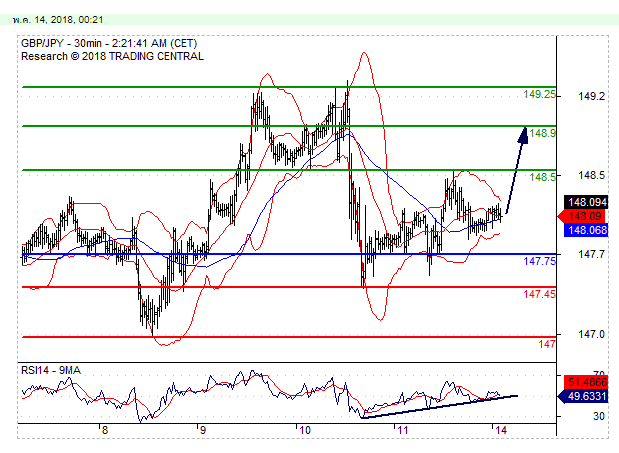Click the RSI axis value 30

pos(598,416)
